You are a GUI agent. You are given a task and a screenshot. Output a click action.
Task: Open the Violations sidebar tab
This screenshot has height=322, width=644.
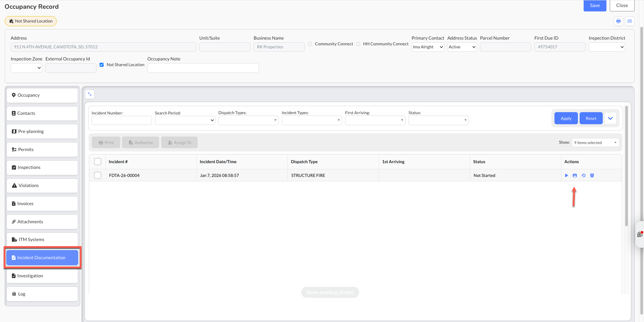(42, 186)
